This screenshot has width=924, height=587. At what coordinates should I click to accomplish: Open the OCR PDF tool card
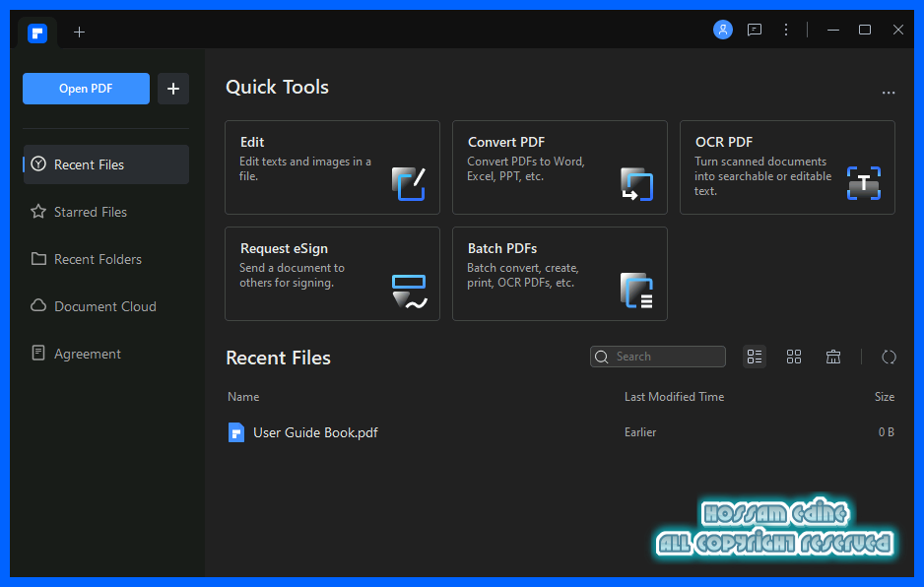[x=787, y=167]
